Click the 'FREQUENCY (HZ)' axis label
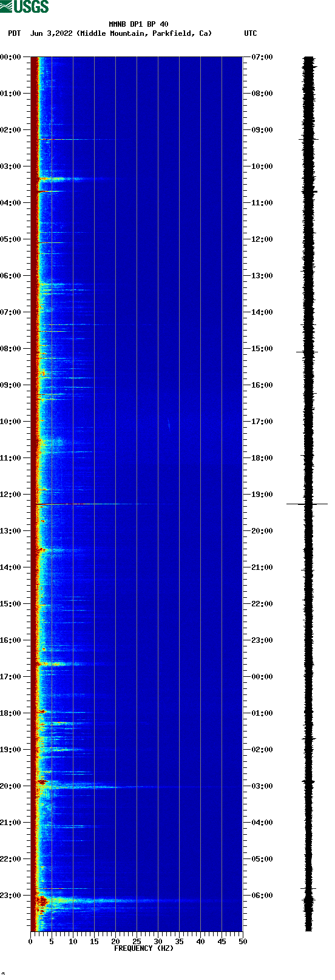 [144, 948]
